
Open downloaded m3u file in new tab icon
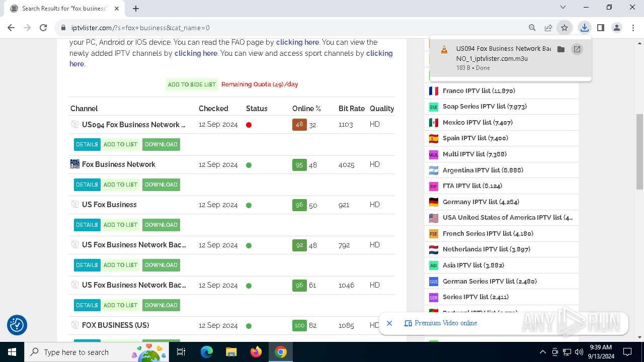point(577,49)
